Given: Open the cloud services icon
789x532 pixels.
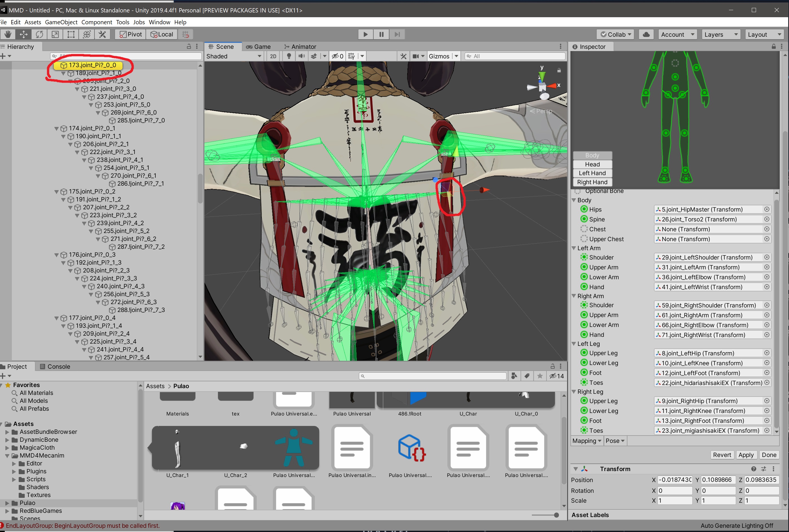Looking at the screenshot, I should pos(646,34).
